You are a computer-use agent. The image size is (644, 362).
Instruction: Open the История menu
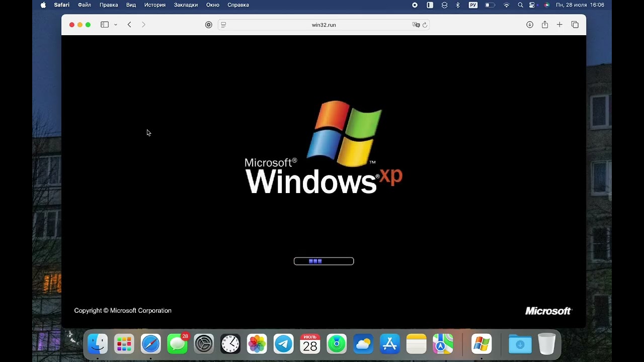click(x=155, y=5)
